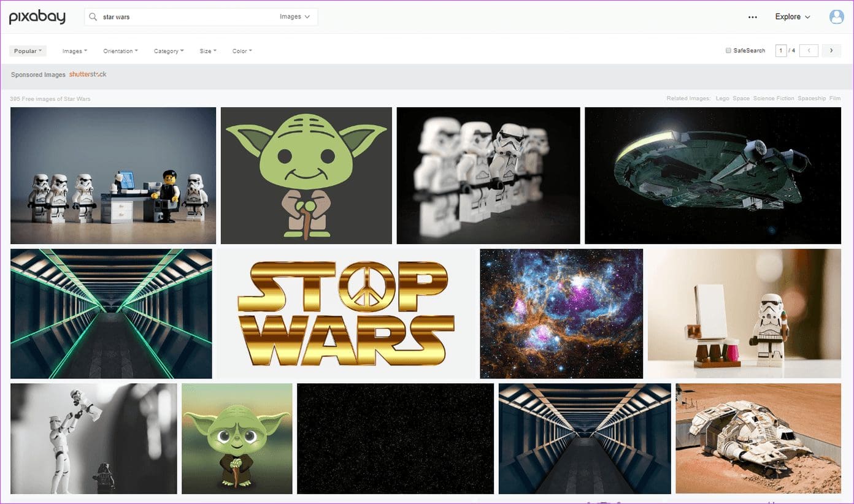Click the Pixabay logo
854x504 pixels.
37,17
